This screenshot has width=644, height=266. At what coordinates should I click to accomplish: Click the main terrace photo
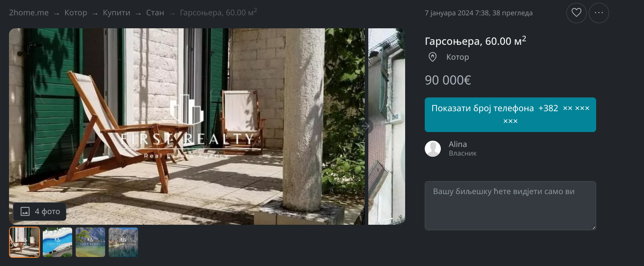[x=187, y=127]
